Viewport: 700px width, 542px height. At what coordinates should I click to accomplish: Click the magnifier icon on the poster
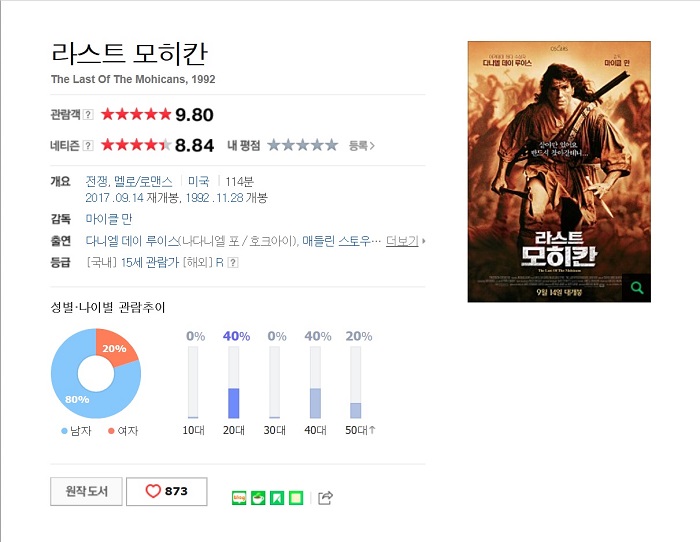pos(637,288)
